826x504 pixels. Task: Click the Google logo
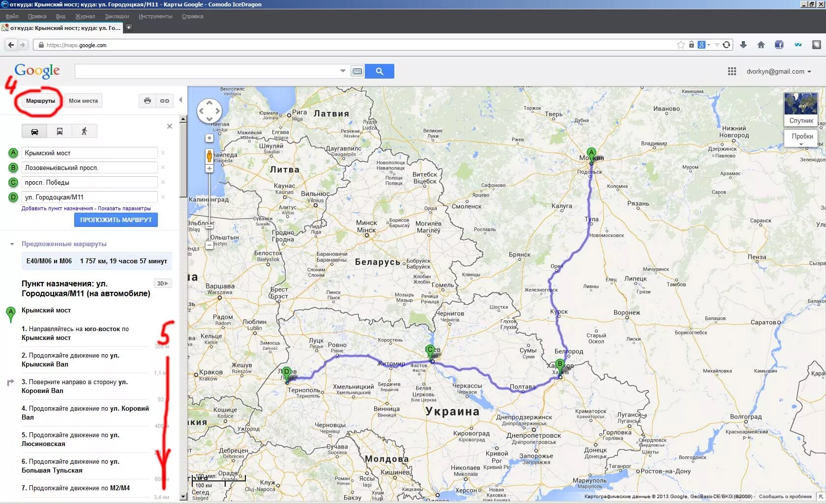37,71
